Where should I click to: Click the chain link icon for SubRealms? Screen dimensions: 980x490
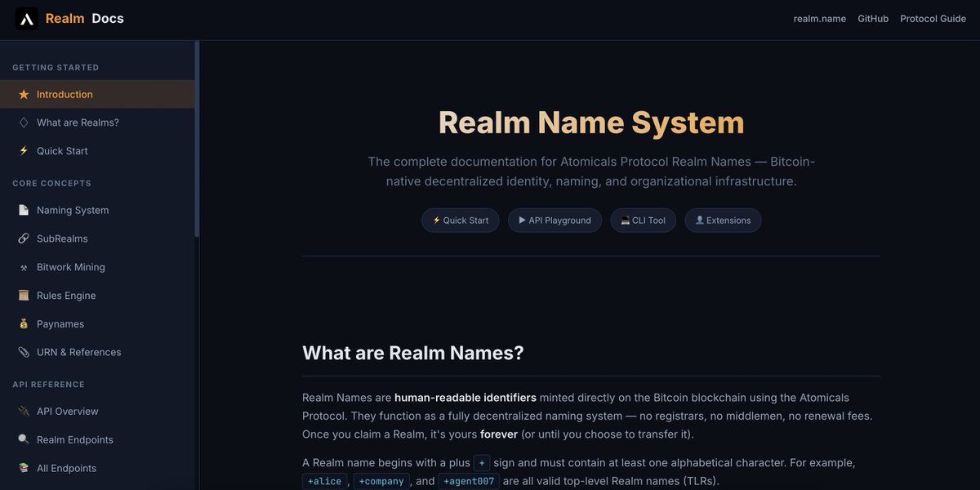23,238
